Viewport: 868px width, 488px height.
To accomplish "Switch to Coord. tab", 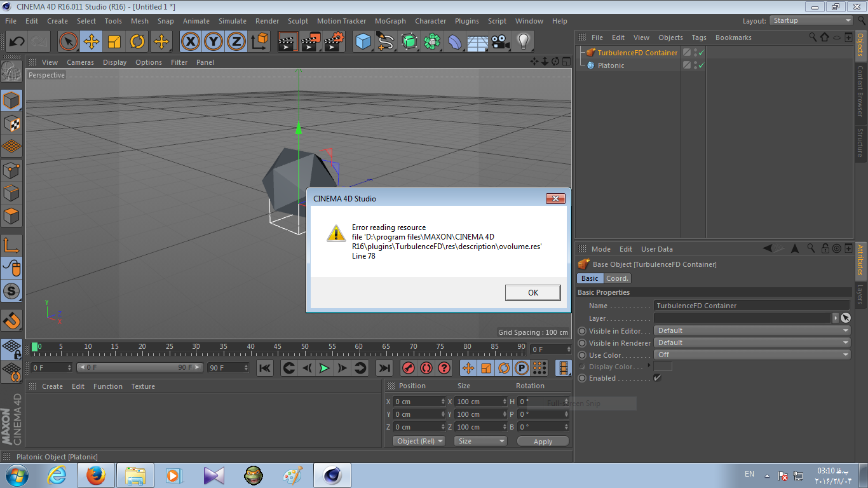I will pos(617,278).
